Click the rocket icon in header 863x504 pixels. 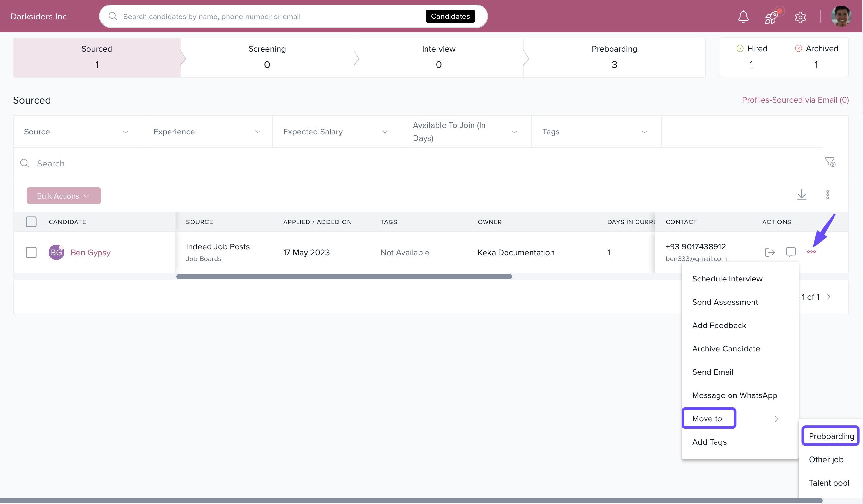[771, 17]
